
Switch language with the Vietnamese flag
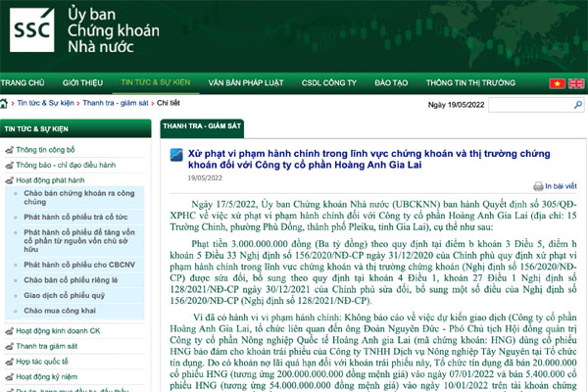coord(557,85)
